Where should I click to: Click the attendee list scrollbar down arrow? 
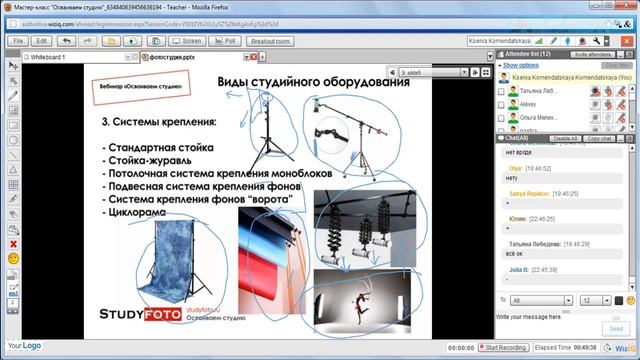(632, 128)
